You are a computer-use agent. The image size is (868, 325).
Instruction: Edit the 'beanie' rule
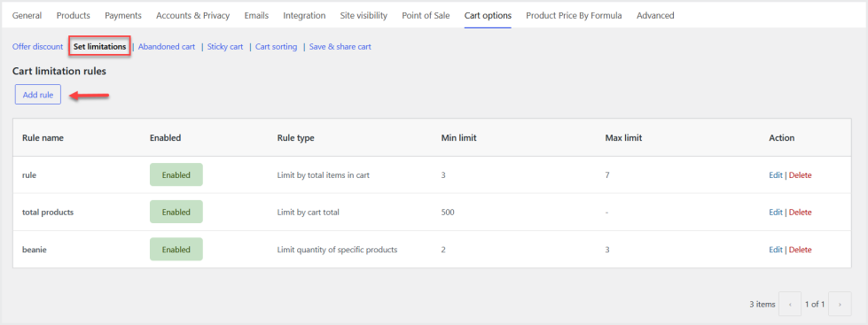point(776,250)
